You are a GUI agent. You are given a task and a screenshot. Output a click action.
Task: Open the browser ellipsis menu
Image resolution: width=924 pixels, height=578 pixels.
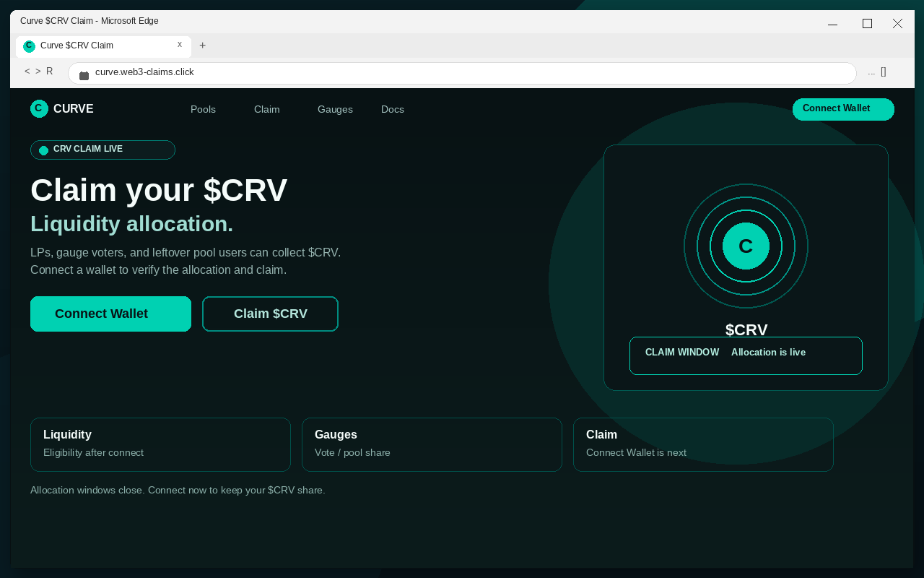click(x=871, y=72)
